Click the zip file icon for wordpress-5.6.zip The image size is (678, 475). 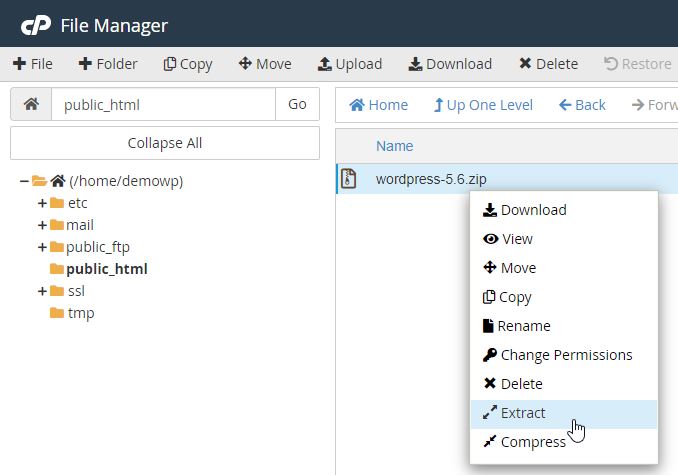(x=349, y=179)
